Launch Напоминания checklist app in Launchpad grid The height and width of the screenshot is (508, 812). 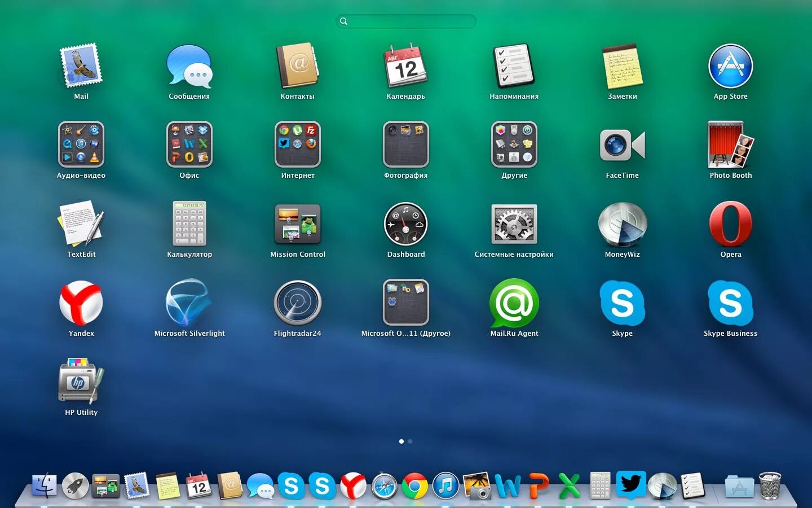[x=514, y=66]
